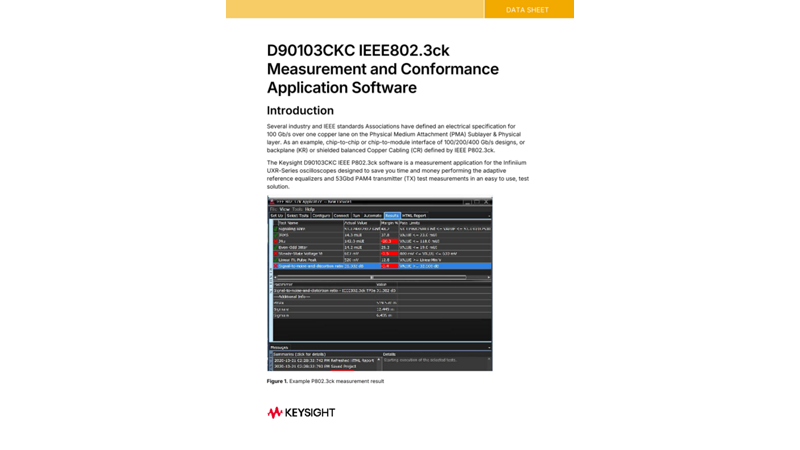This screenshot has width=800, height=450.
Task: Switch to the Automate tab
Action: (x=372, y=216)
